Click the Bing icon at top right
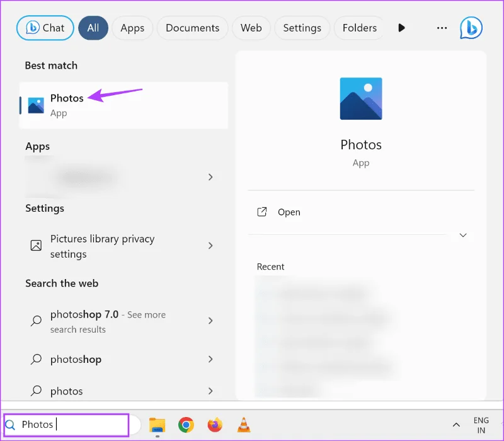The image size is (504, 441). (471, 28)
